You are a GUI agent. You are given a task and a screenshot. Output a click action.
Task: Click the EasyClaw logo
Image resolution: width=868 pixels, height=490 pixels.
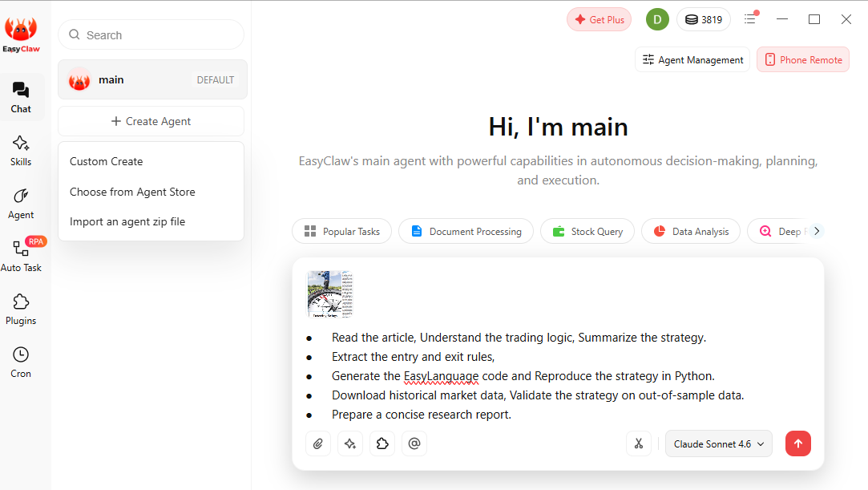tap(21, 34)
